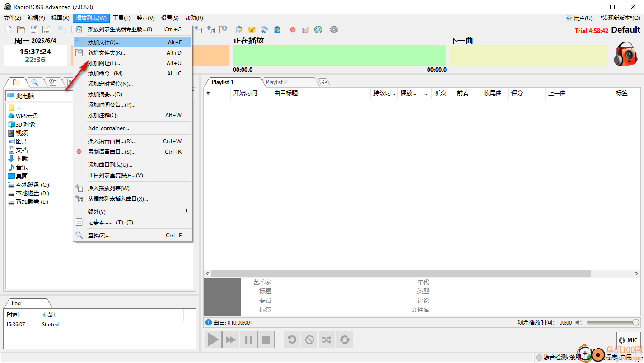Open the 文件(Z) menu
Viewport: 644px width, 363px height.
12,18
